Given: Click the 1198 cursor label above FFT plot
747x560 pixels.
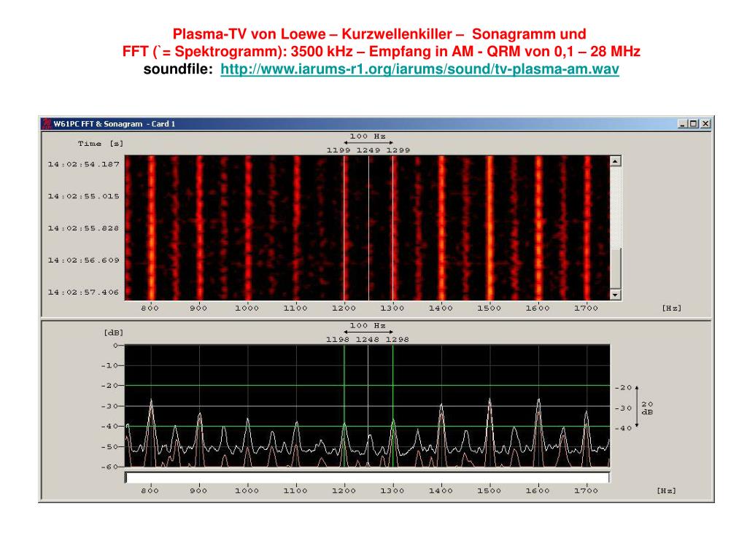Looking at the screenshot, I should click(x=338, y=340).
